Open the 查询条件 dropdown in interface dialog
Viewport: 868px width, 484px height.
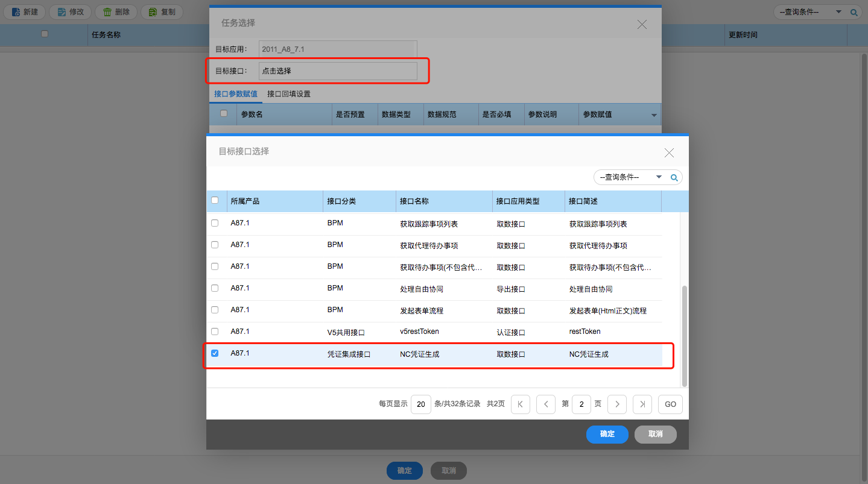[630, 177]
